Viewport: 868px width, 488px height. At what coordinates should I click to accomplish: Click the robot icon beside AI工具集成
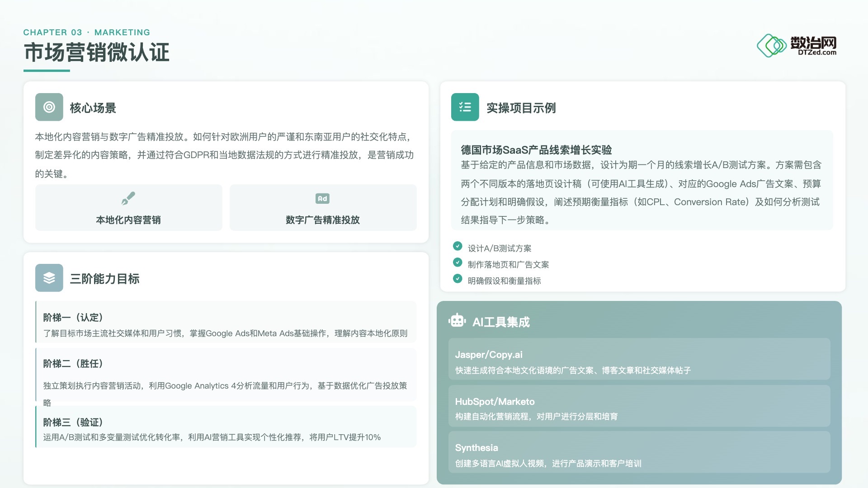click(x=457, y=321)
